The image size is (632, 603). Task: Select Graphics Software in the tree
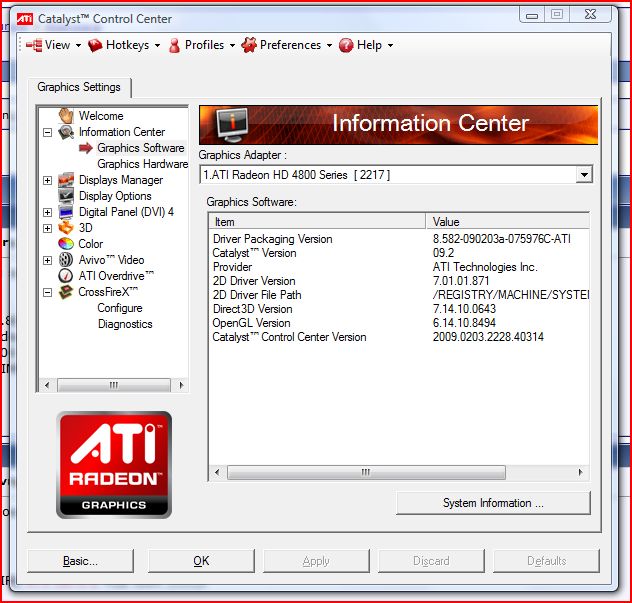141,148
